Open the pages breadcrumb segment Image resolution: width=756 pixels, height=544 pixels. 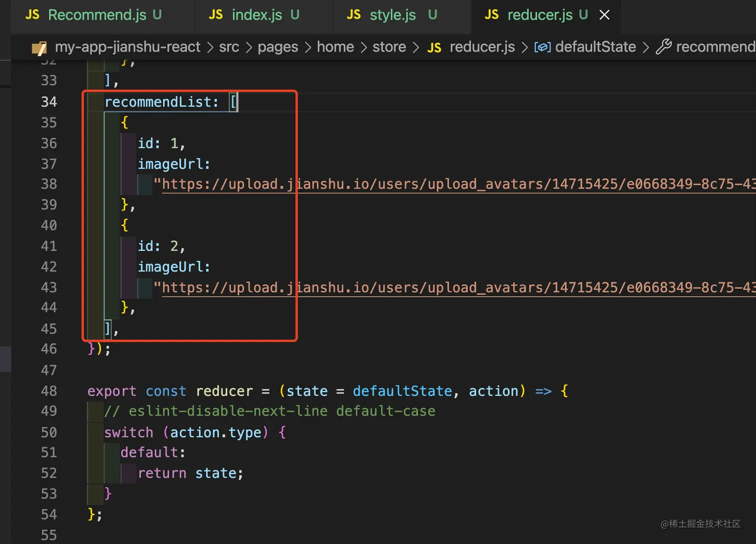[x=277, y=47]
